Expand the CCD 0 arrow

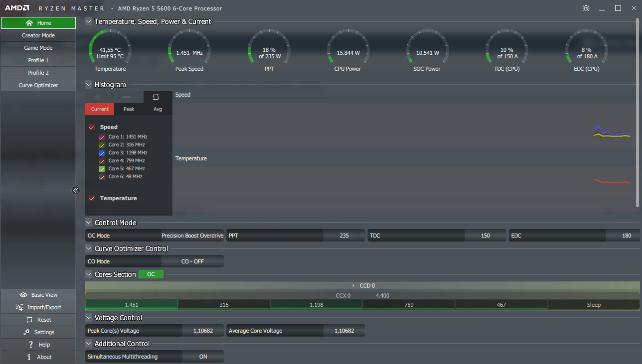pyautogui.click(x=353, y=286)
